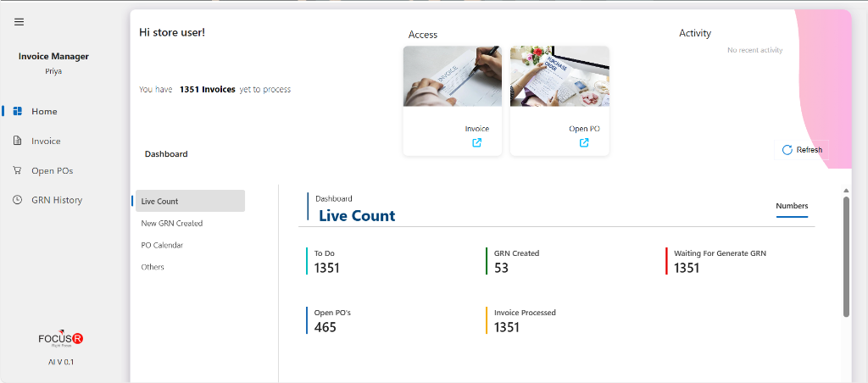This screenshot has height=383, width=868.
Task: Click the 'AI V 0.1' version text
Action: (x=61, y=362)
